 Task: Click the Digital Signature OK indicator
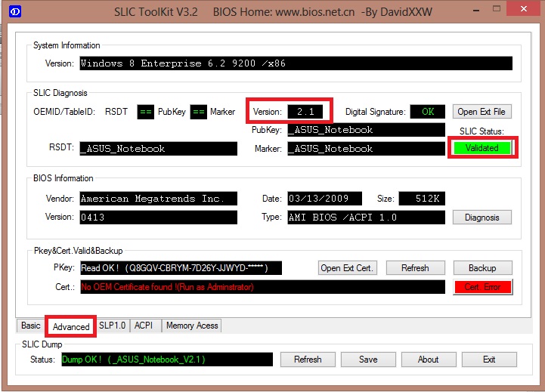[428, 112]
